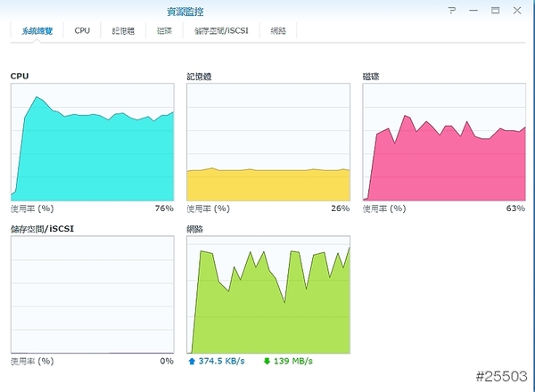
Task: Open the help question mark icon
Action: [x=452, y=11]
